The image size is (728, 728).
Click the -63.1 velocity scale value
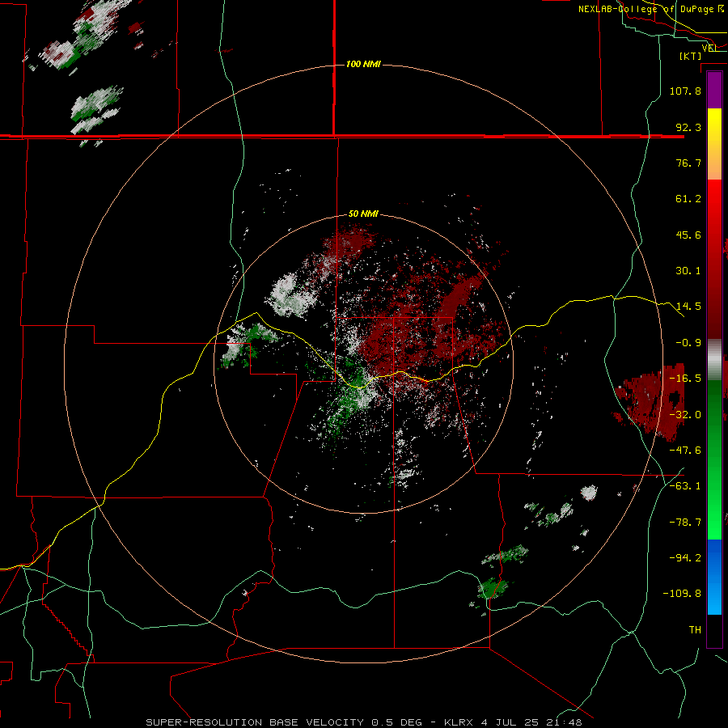[685, 486]
